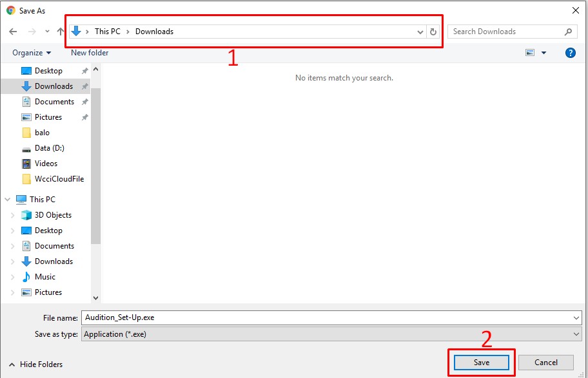Open the balo folder in Quick access
This screenshot has height=378, width=588.
click(x=42, y=133)
